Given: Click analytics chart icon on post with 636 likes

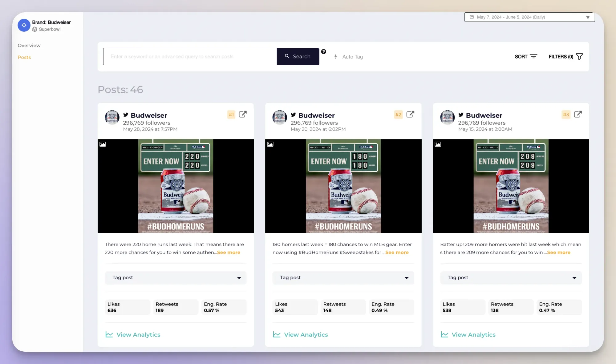Looking at the screenshot, I should pos(109,334).
